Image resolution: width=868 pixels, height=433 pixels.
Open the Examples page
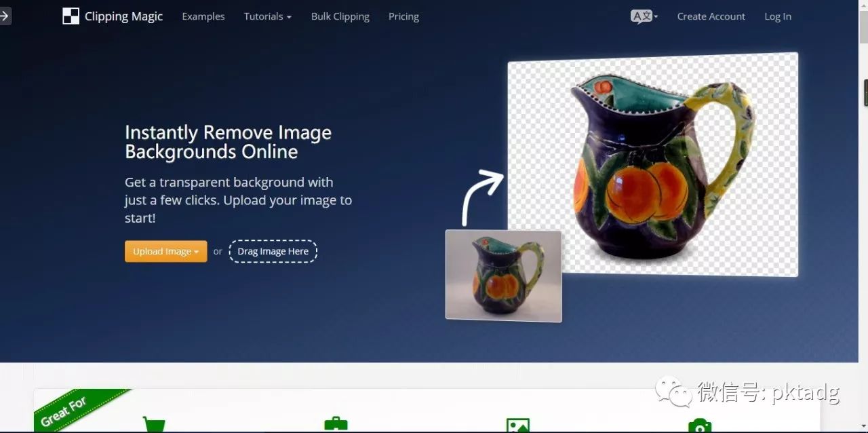(x=203, y=16)
